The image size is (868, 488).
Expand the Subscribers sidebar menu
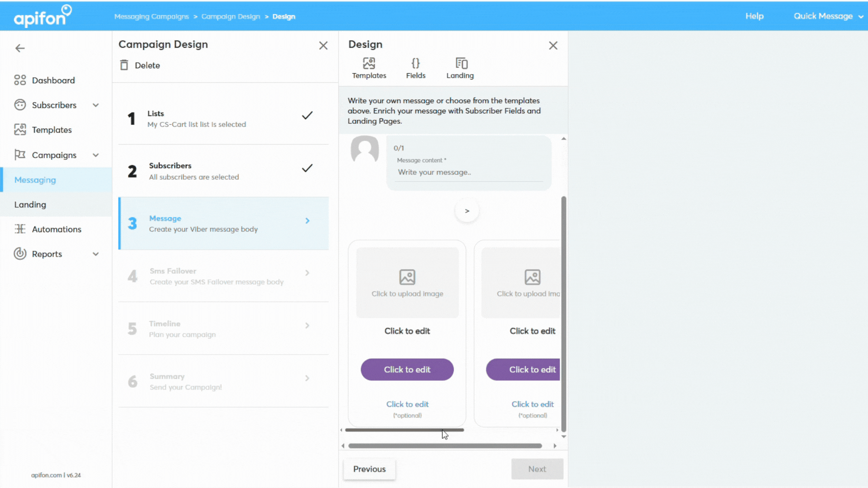[x=95, y=105]
